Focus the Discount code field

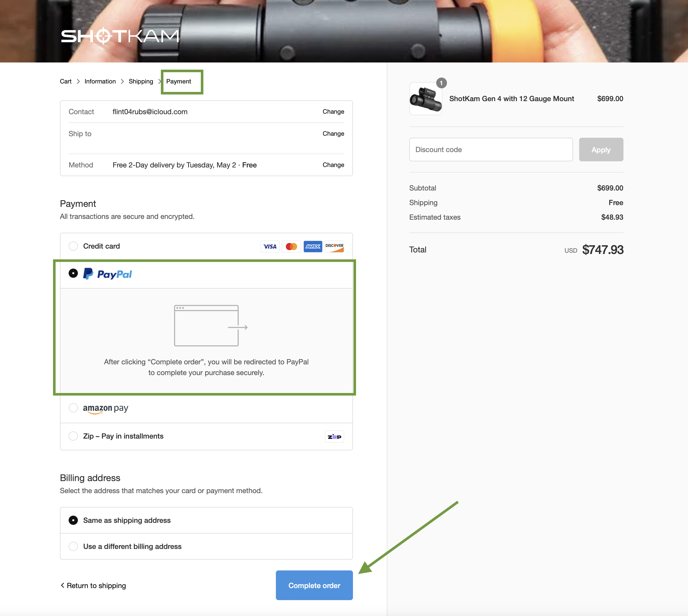pyautogui.click(x=491, y=150)
